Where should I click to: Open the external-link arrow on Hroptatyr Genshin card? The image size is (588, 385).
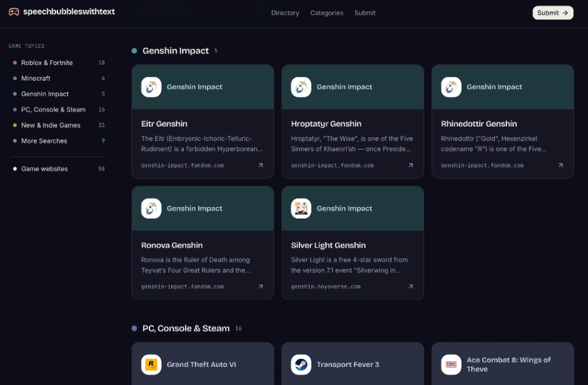pyautogui.click(x=411, y=165)
